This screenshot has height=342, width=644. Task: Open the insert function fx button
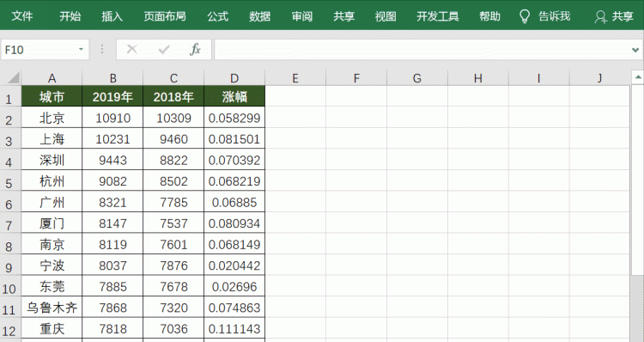click(x=195, y=50)
